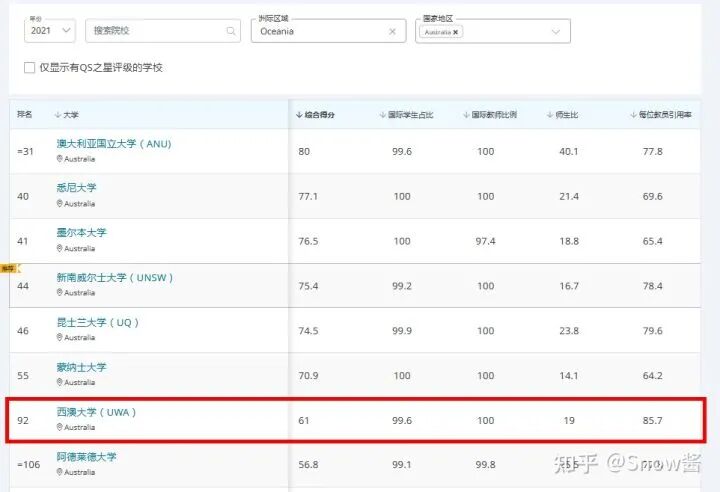The width and height of the screenshot is (720, 492).
Task: Click citation value 79.6 in UQ row
Action: click(652, 331)
